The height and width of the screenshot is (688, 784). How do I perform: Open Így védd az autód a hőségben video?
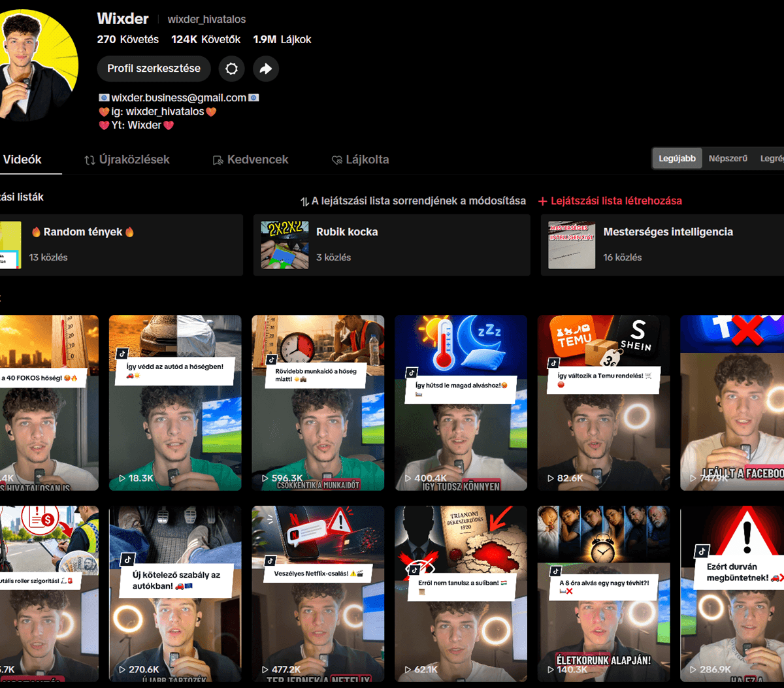(175, 402)
